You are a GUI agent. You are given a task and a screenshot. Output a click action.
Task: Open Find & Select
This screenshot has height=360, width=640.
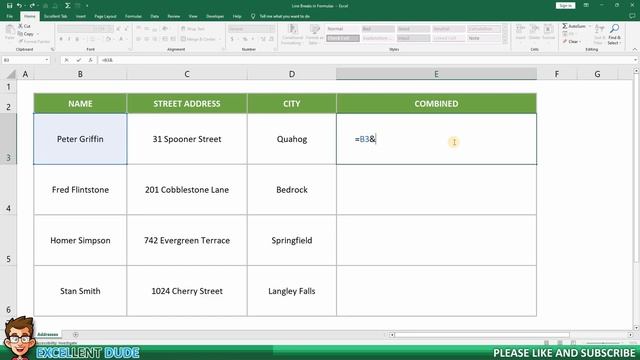click(614, 34)
